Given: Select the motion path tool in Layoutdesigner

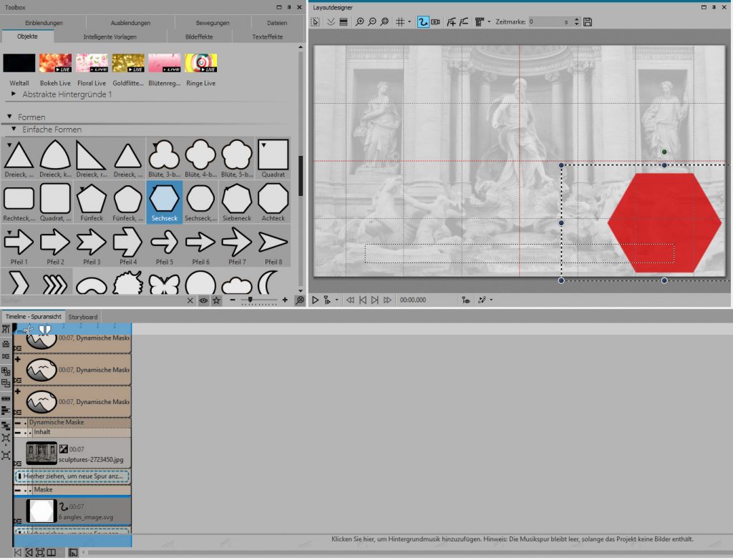Looking at the screenshot, I should (422, 22).
